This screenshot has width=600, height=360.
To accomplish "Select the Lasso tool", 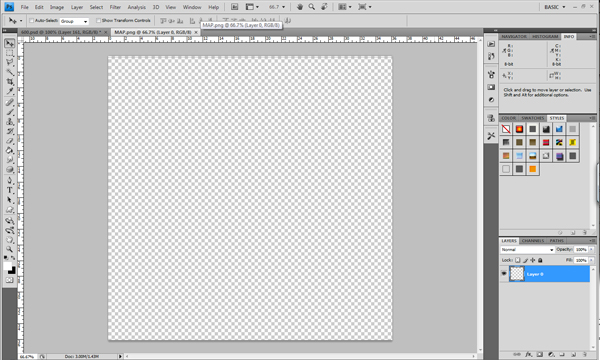I will pyautogui.click(x=10, y=62).
